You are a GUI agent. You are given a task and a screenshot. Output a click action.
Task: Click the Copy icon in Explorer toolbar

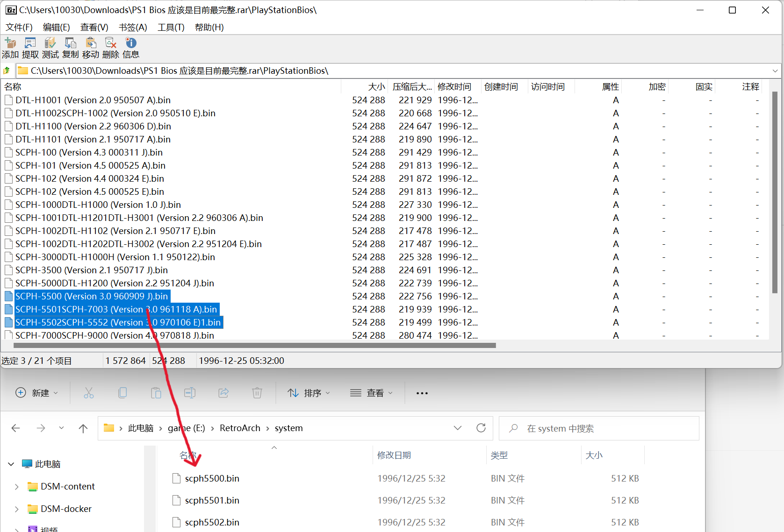[x=122, y=393]
